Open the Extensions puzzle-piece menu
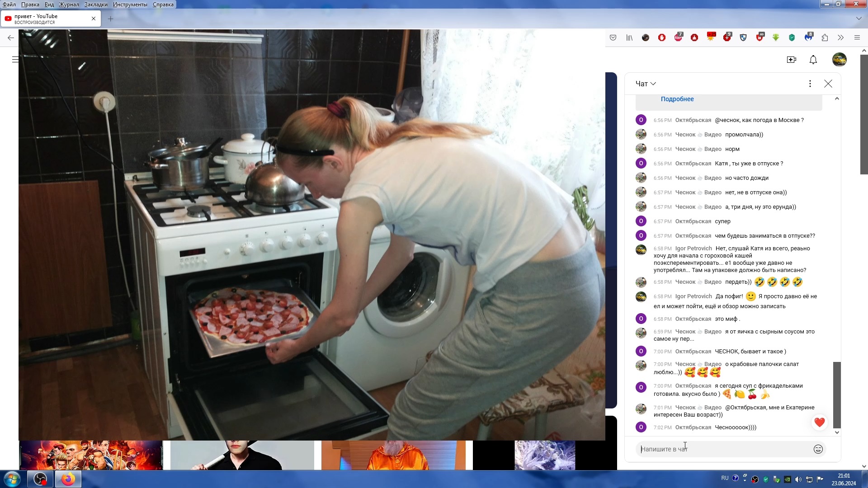868x488 pixels. pos(825,38)
